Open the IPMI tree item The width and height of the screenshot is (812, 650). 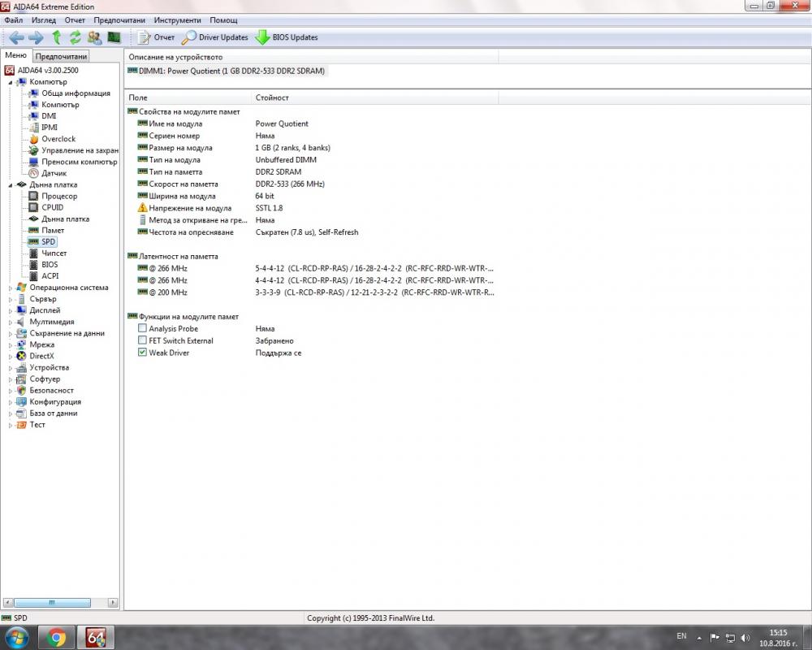(x=50, y=128)
